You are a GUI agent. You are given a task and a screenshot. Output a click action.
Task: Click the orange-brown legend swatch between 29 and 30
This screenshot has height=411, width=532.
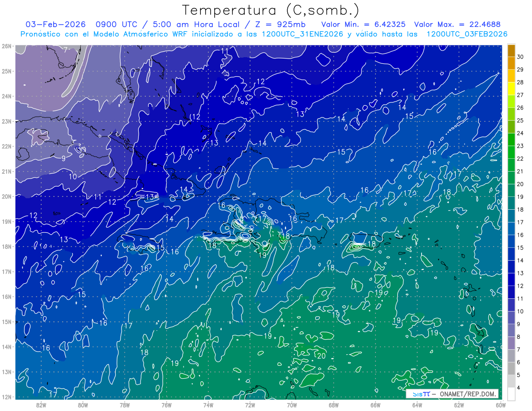pos(512,63)
